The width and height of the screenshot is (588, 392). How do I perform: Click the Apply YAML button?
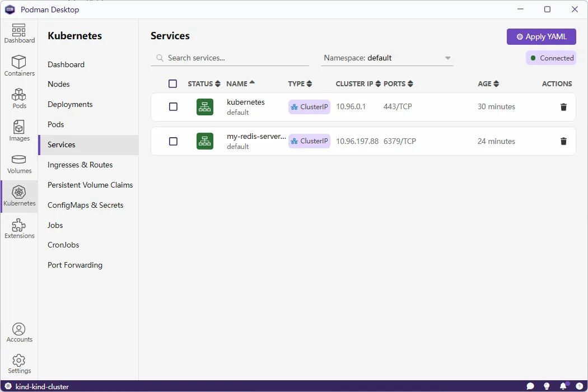pos(541,36)
